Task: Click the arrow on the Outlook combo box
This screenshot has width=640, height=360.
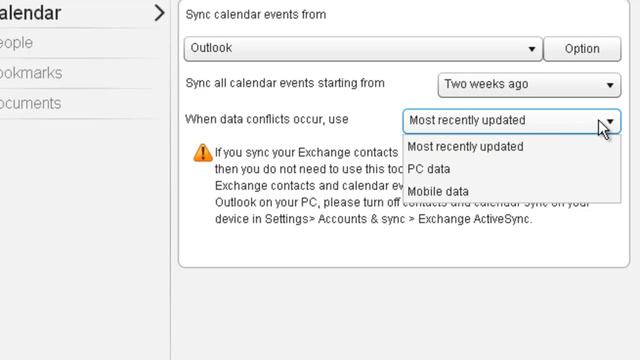Action: 531,49
